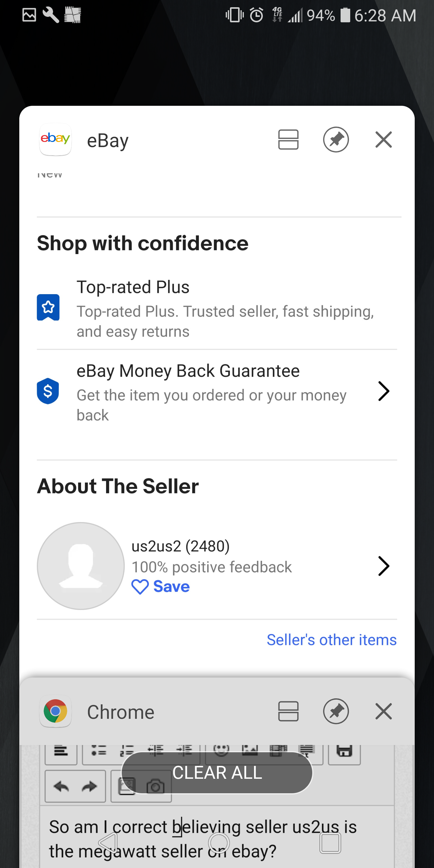Open eBay in split-screen view
This screenshot has width=434, height=868.
tap(288, 140)
